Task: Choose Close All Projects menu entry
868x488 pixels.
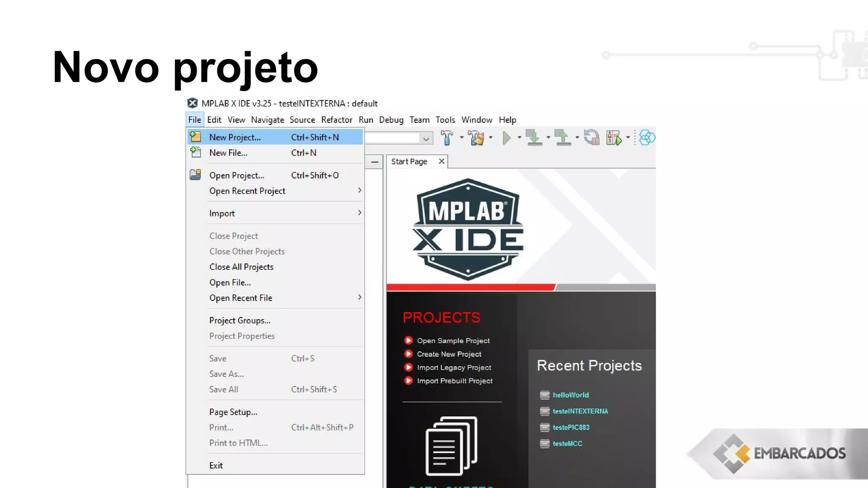Action: [x=275, y=267]
